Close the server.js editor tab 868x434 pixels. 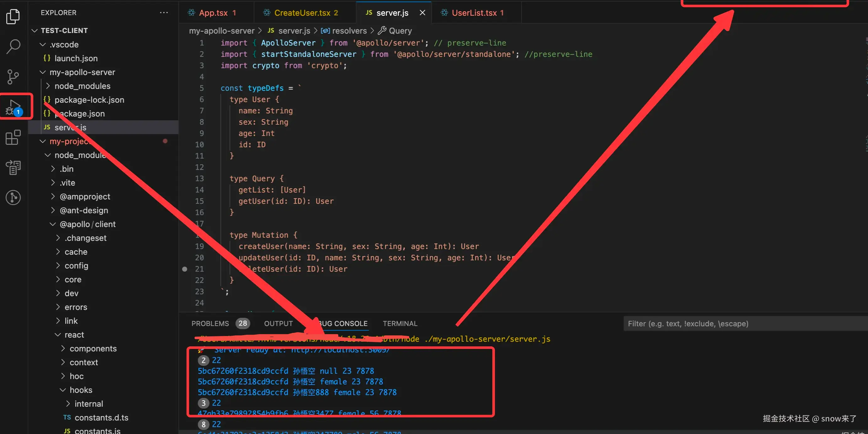tap(422, 13)
